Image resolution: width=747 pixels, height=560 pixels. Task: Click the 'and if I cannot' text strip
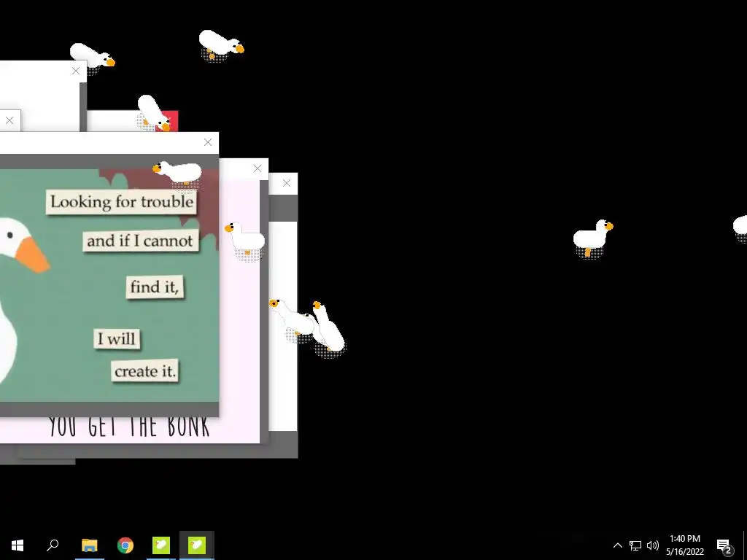click(x=141, y=241)
